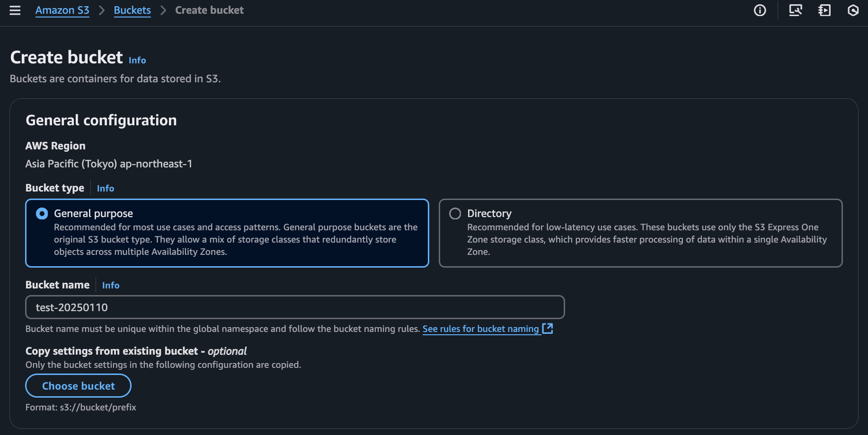The width and height of the screenshot is (868, 435).
Task: Click Info next to the Create bucket heading
Action: 137,60
